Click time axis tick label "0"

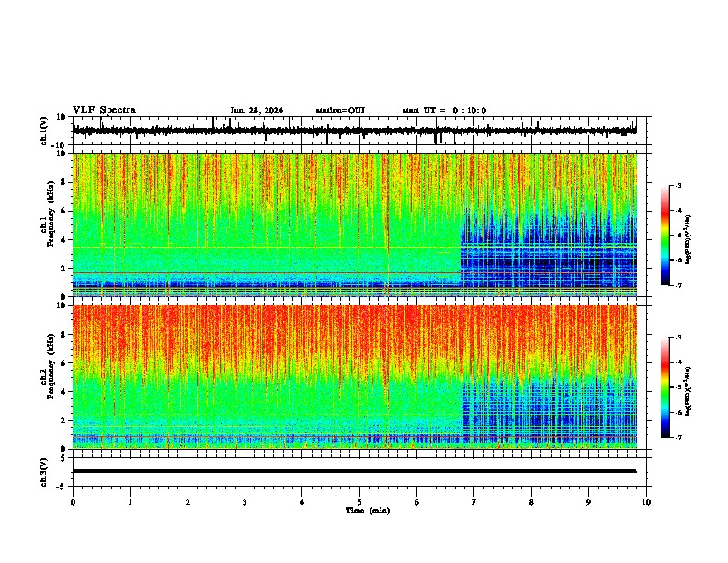[73, 502]
